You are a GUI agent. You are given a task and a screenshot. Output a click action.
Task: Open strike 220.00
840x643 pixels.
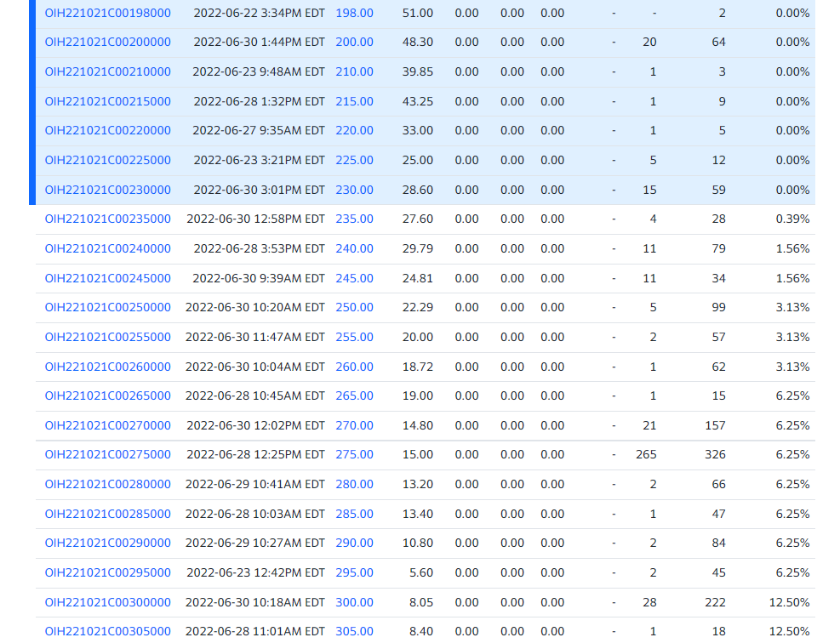tap(355, 131)
